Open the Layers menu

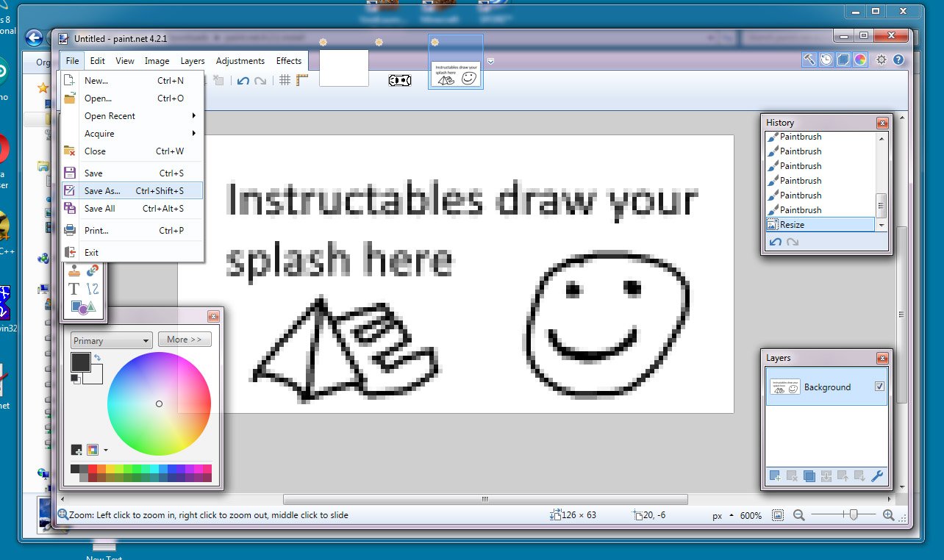tap(193, 61)
